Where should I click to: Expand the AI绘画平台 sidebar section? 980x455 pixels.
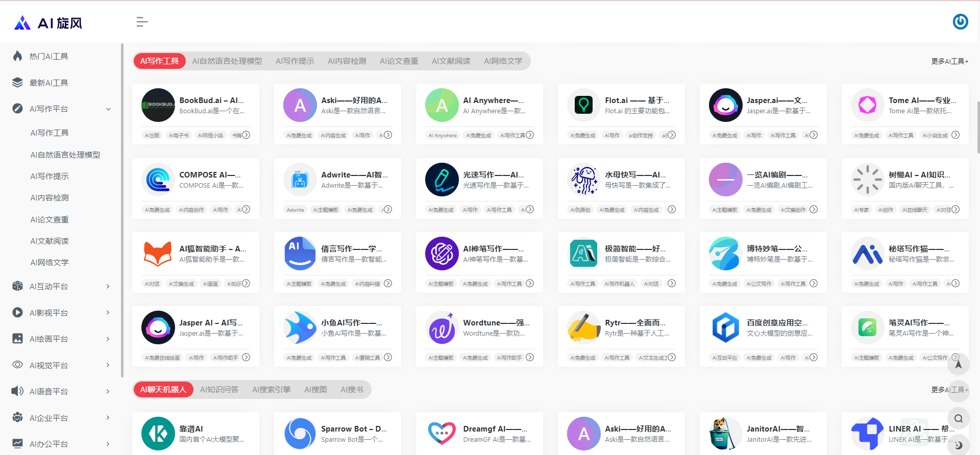coord(108,339)
